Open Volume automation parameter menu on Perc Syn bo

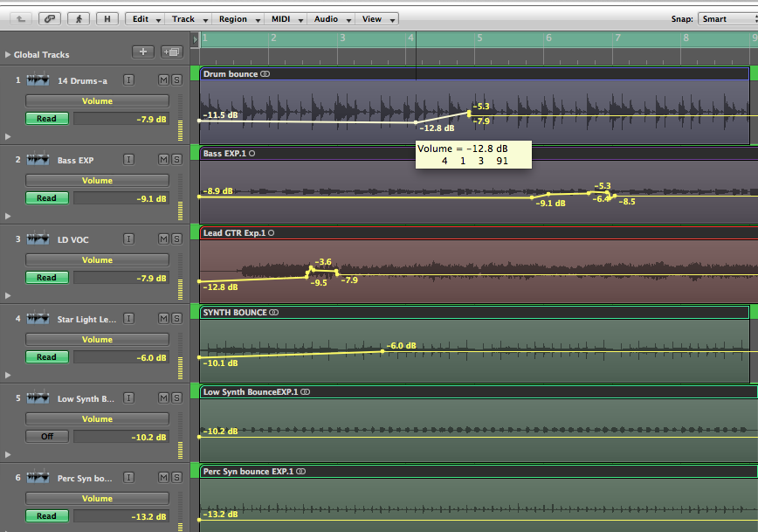(x=97, y=498)
